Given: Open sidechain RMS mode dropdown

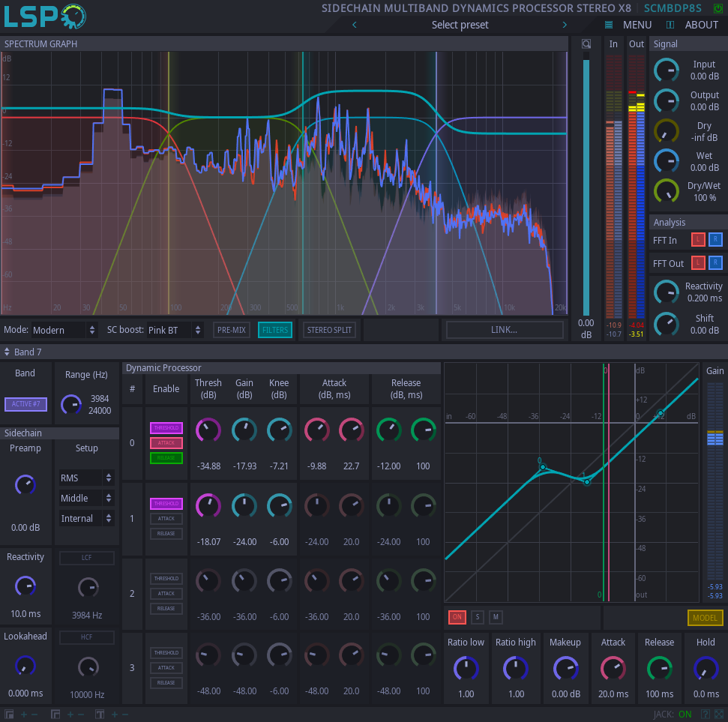Looking at the screenshot, I should pyautogui.click(x=86, y=478).
